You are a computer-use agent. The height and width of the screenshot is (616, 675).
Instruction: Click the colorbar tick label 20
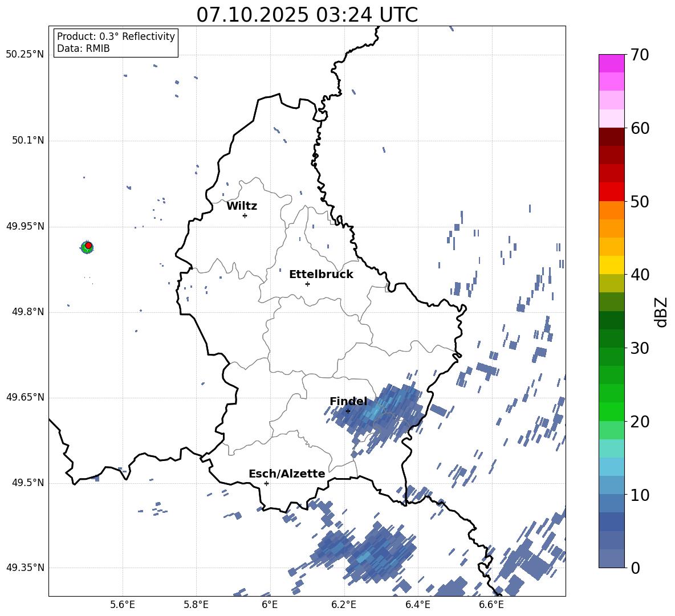coord(640,422)
